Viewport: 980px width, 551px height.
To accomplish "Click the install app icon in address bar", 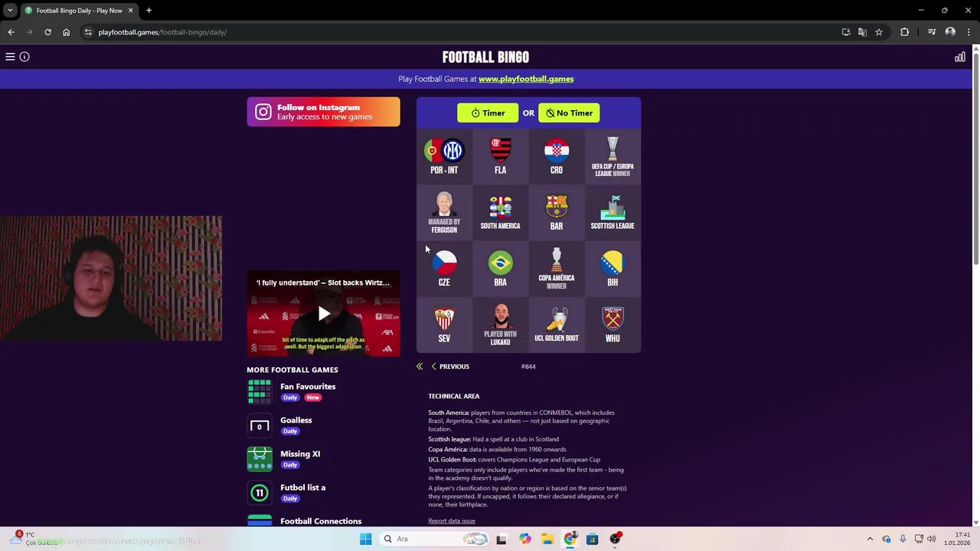I will tap(846, 32).
